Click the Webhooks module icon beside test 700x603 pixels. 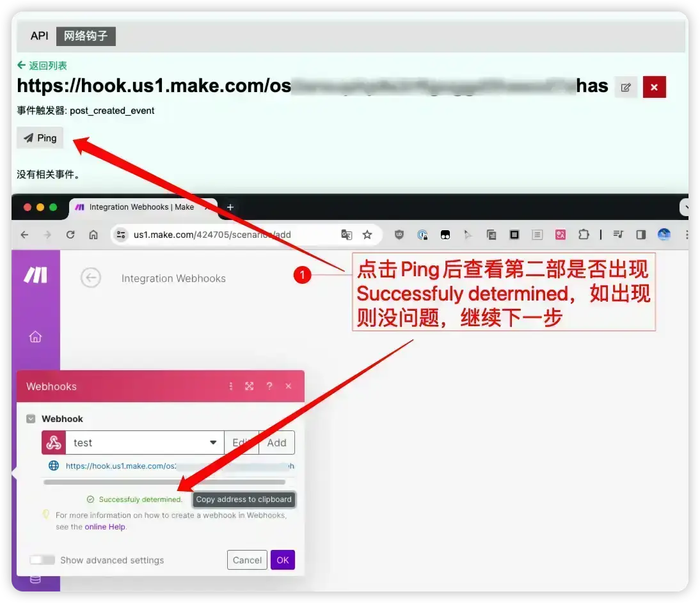point(54,442)
